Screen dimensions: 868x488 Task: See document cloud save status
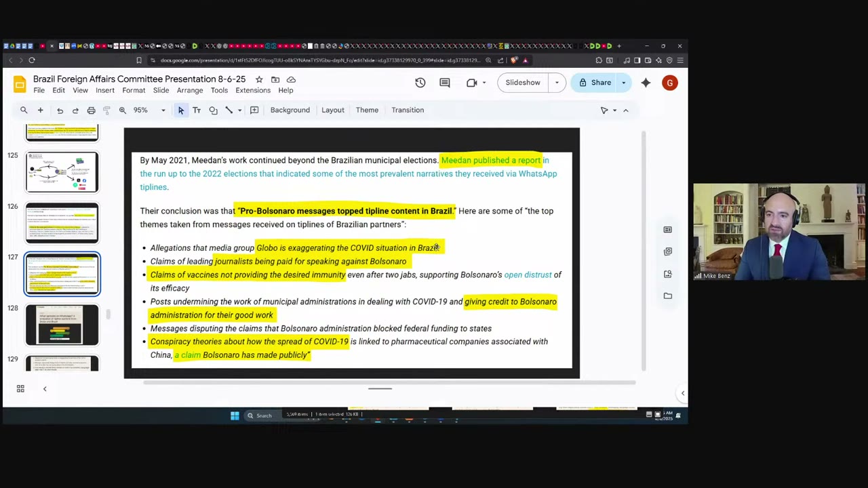(x=291, y=79)
